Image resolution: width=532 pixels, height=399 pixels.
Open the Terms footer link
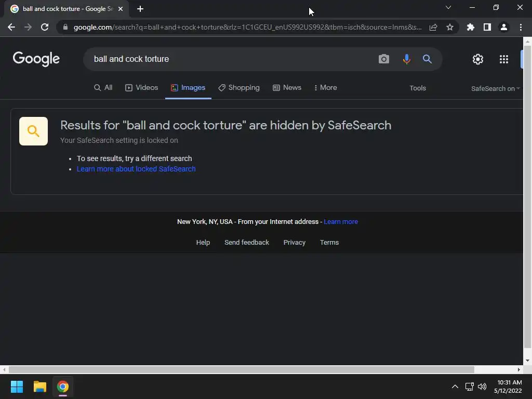(329, 243)
